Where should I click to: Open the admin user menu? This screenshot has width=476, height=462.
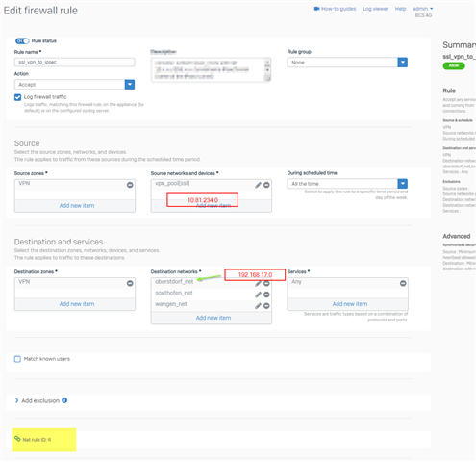[x=423, y=9]
